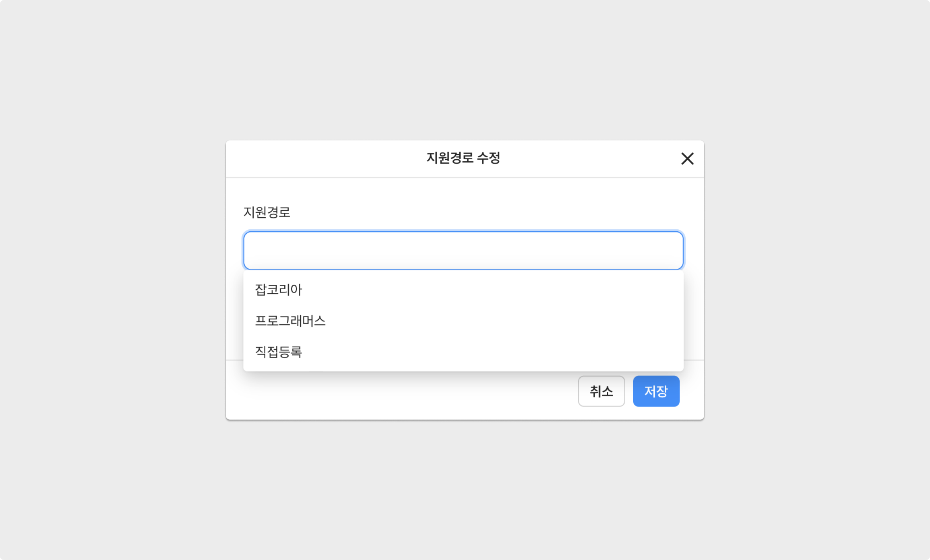Click the 지원경로 수정 dialog title
930x560 pixels.
[463, 158]
